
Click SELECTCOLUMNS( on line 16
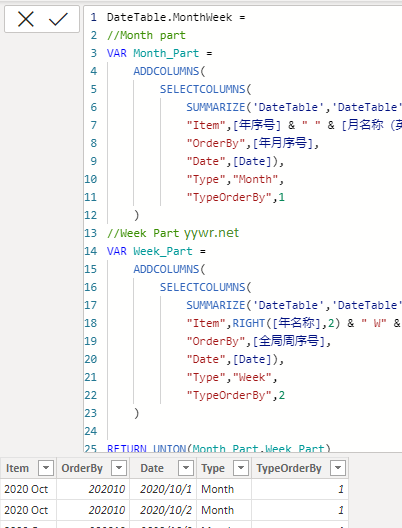[206, 287]
